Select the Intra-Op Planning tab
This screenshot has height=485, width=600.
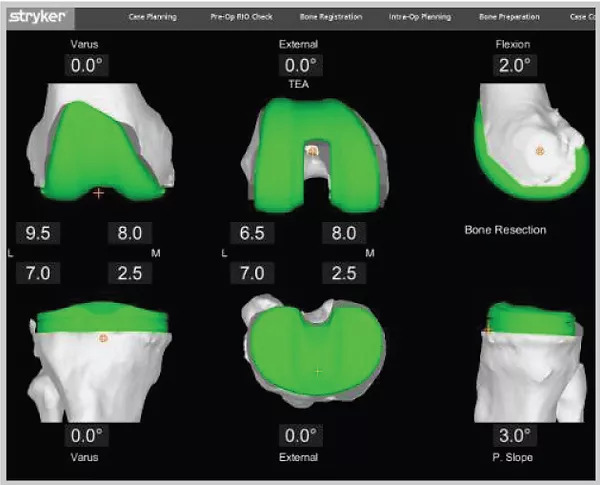tap(419, 18)
